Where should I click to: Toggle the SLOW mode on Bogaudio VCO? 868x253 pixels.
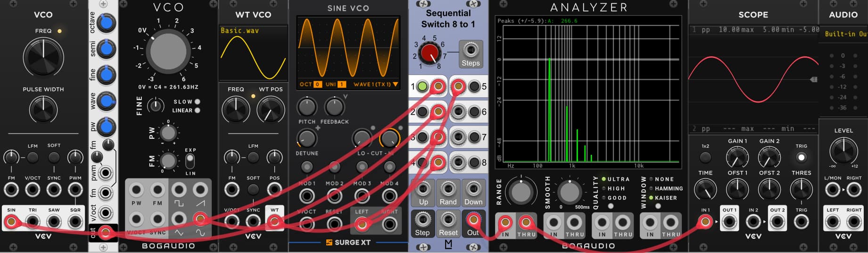point(197,101)
